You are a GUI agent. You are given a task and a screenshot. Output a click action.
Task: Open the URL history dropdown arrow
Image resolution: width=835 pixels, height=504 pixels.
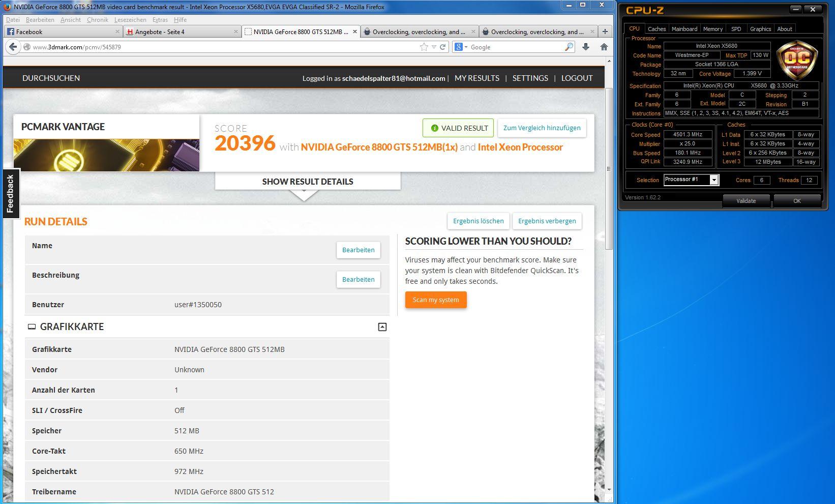coord(434,47)
